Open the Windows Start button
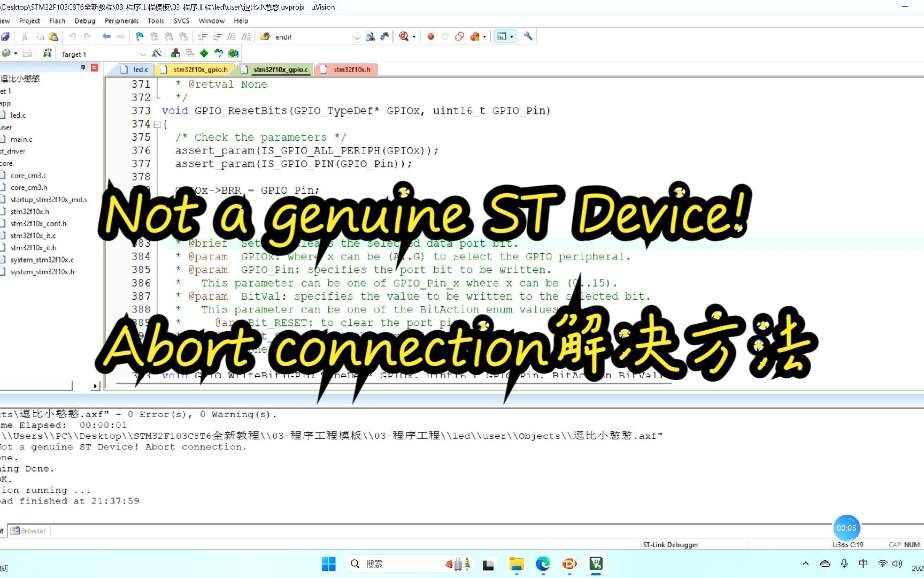924x578 pixels. point(328,564)
